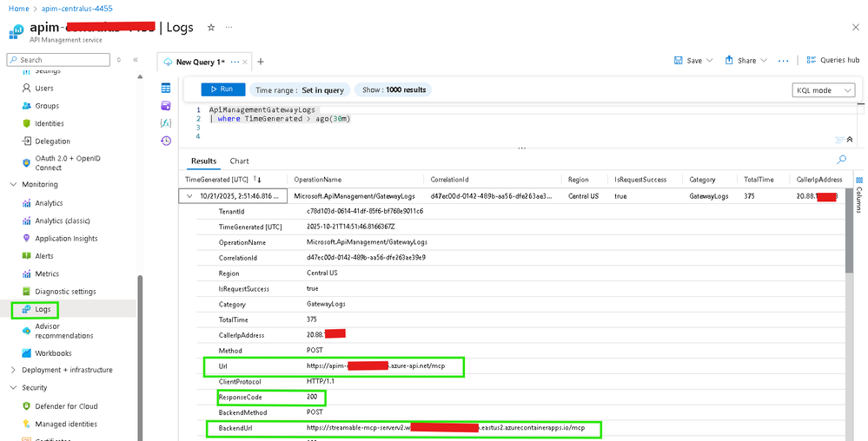The image size is (868, 441).
Task: Click the BackendUrl field value
Action: pyautogui.click(x=446, y=428)
